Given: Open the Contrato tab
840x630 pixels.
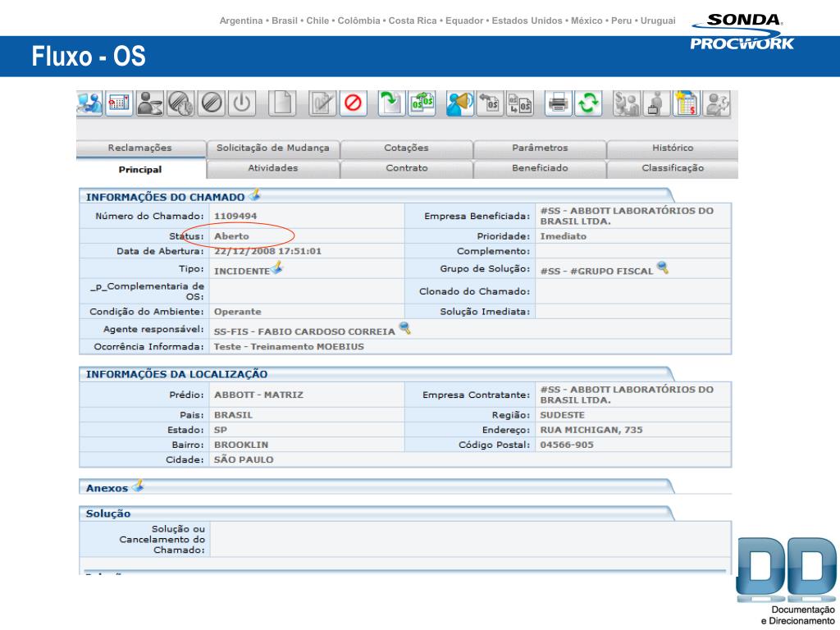Looking at the screenshot, I should click(406, 169).
